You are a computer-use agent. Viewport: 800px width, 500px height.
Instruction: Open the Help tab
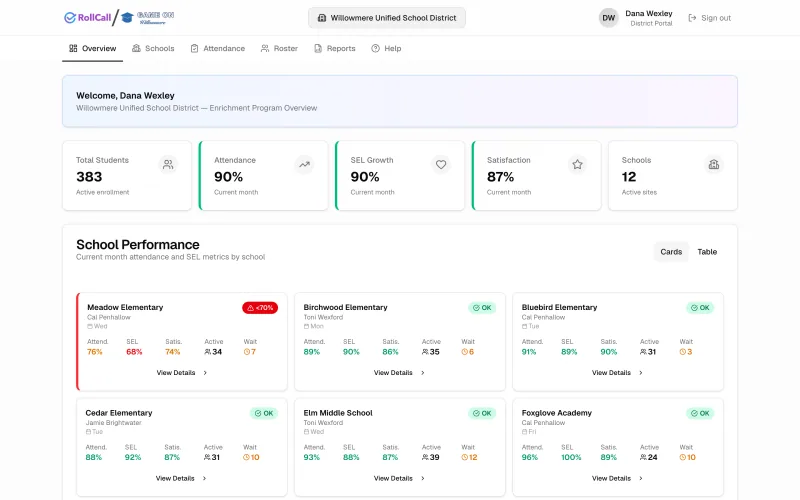(386, 48)
